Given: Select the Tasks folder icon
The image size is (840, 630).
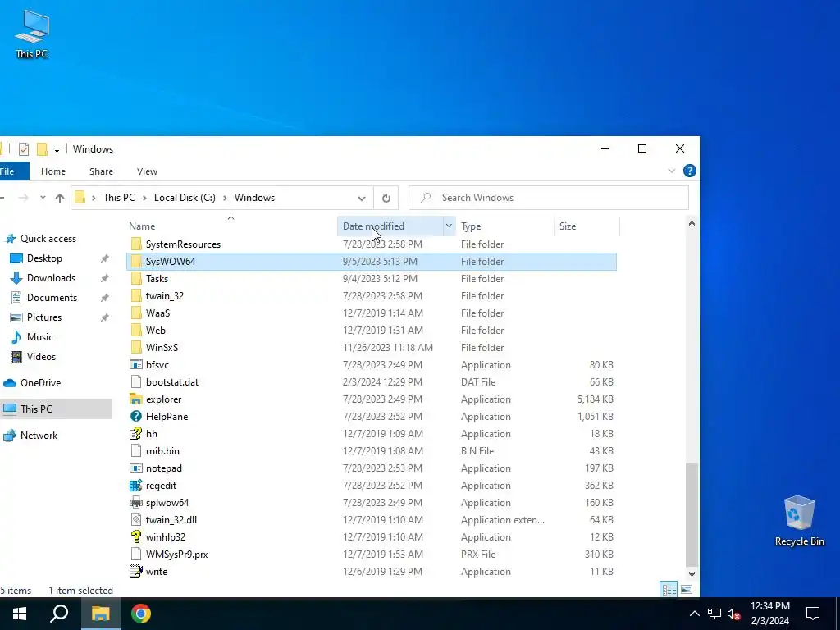Looking at the screenshot, I should 136,279.
